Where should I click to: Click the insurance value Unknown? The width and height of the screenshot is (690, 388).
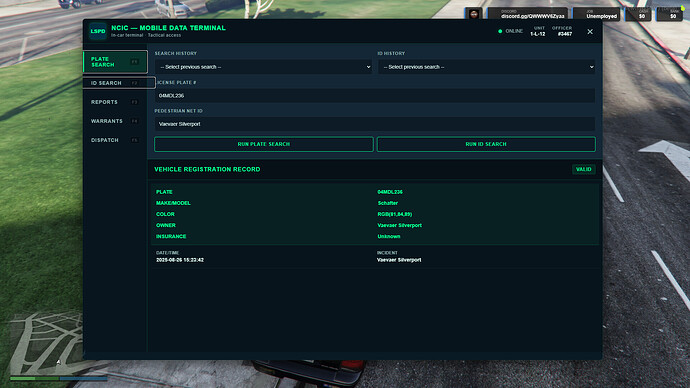(x=389, y=236)
